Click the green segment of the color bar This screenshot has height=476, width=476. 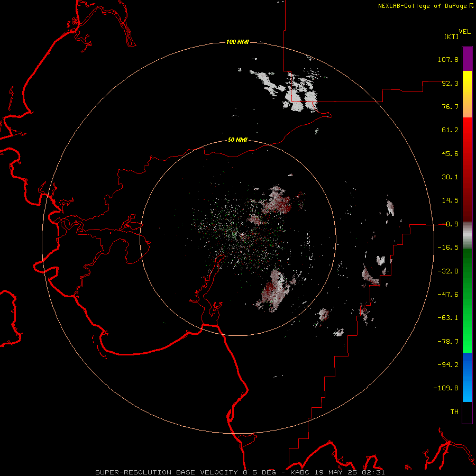point(467,300)
